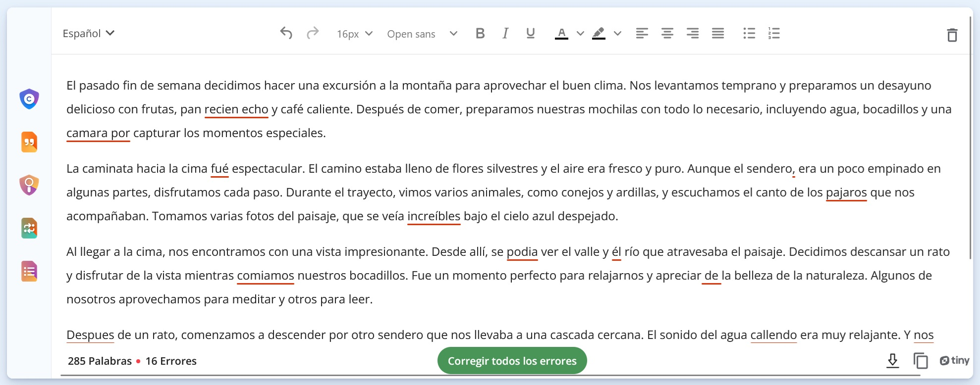Click the underlined word 'Despues'
Image resolution: width=980 pixels, height=385 pixels.
pos(90,335)
